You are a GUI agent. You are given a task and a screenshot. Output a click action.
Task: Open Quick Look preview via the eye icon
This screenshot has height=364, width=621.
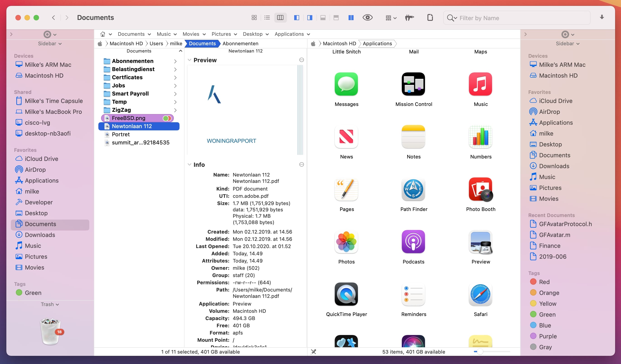[367, 17]
